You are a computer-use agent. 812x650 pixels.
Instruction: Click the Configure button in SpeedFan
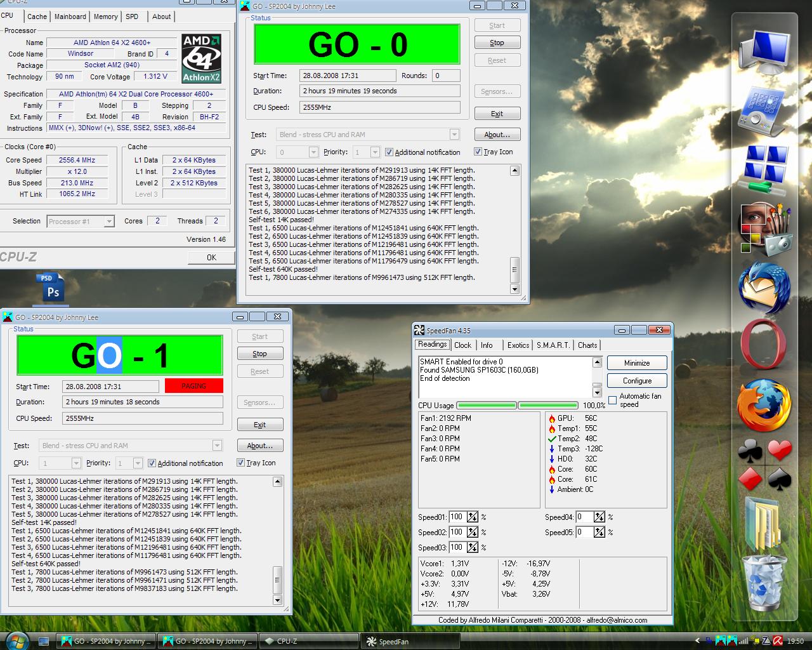[636, 381]
